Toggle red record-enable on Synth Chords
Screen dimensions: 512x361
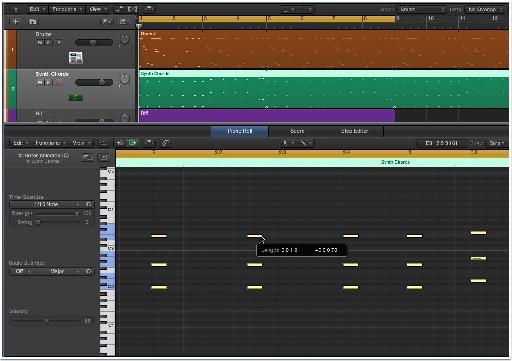[x=59, y=82]
